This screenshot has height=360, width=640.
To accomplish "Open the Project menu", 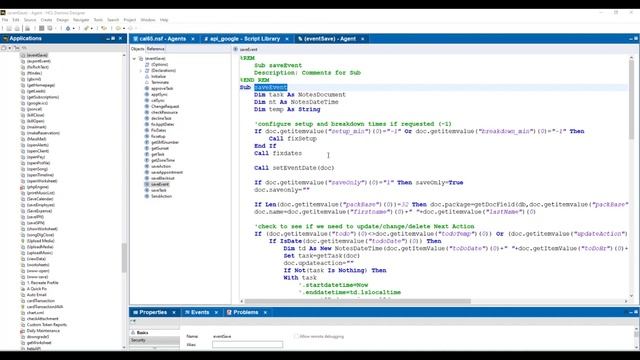I will tap(130, 20).
